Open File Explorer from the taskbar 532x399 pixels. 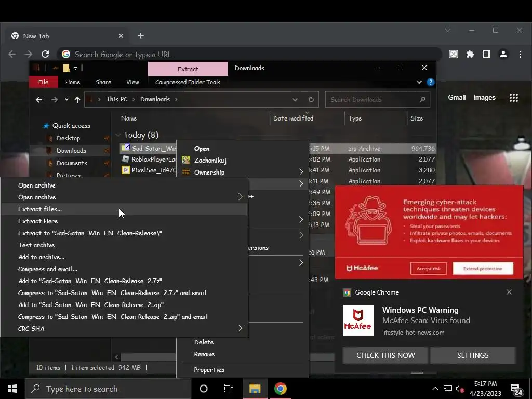tap(255, 389)
